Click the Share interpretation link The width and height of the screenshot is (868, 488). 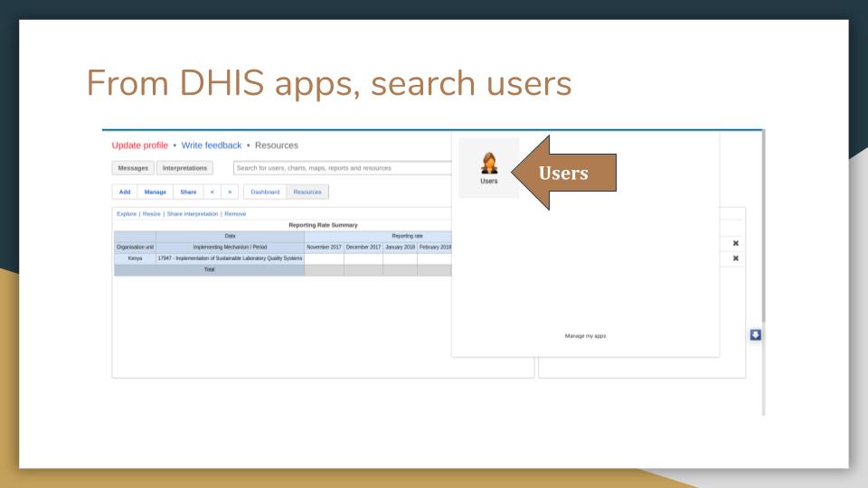click(x=192, y=213)
